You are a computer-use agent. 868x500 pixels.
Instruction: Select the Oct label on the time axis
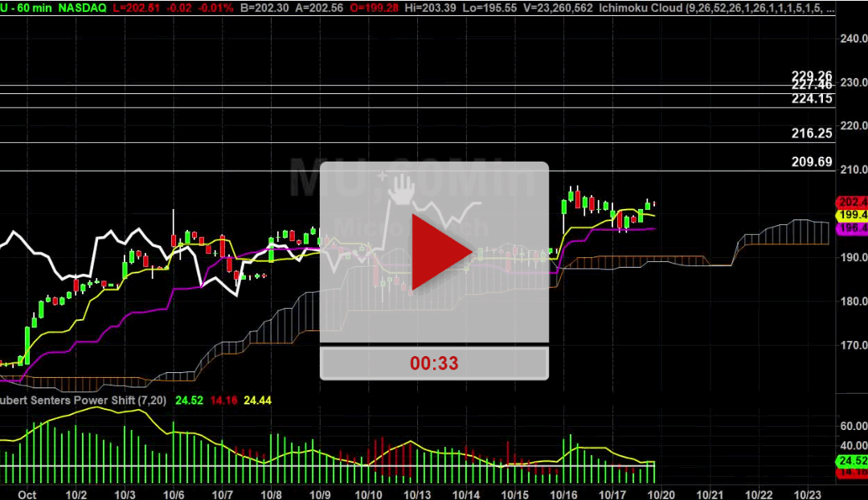tap(27, 494)
